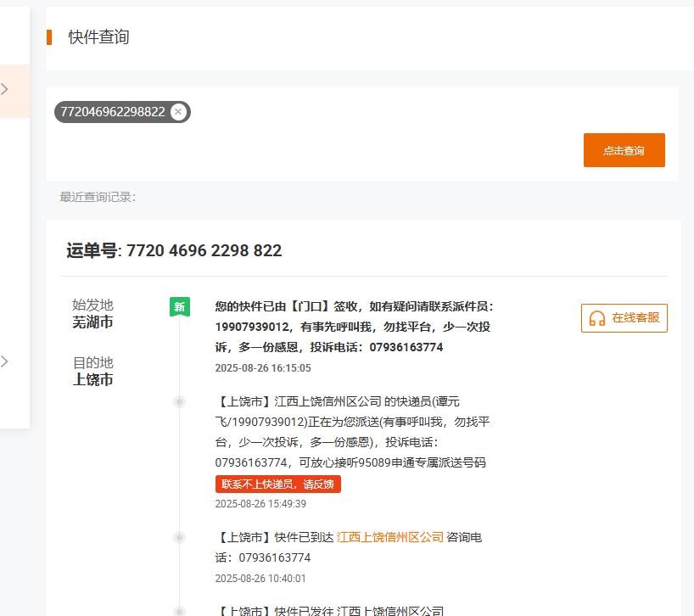Click the green 新 status badge
This screenshot has width=694, height=616.
[180, 306]
